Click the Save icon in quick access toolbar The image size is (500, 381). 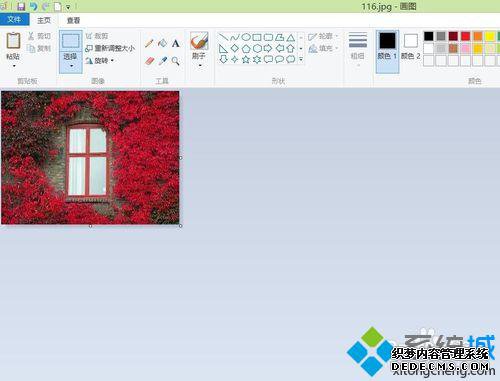tap(21, 6)
